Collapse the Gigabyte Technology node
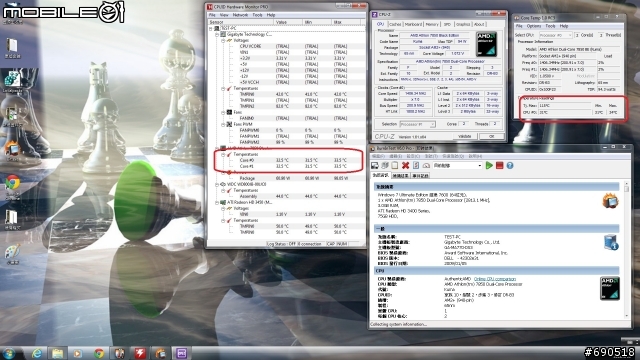640x360 pixels. 217,35
